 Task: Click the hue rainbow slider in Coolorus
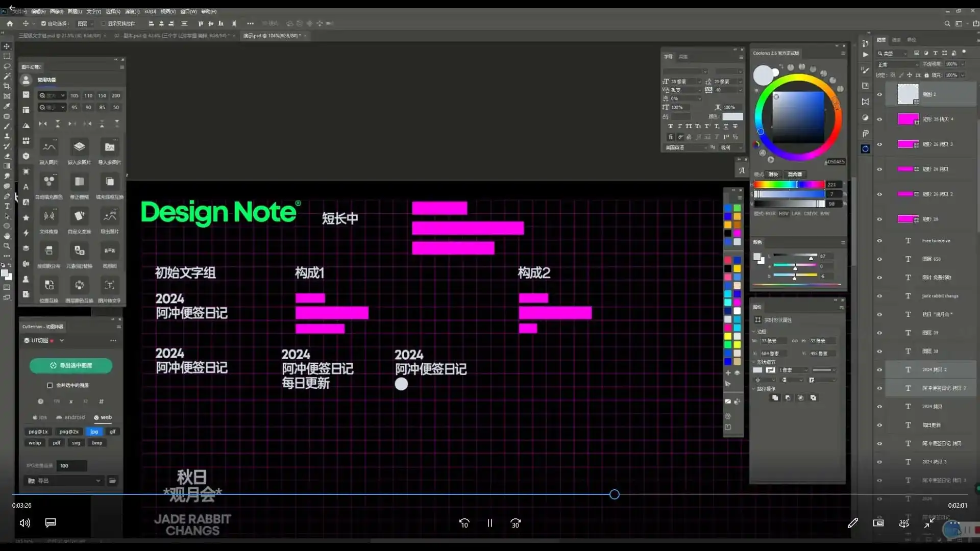coord(789,184)
